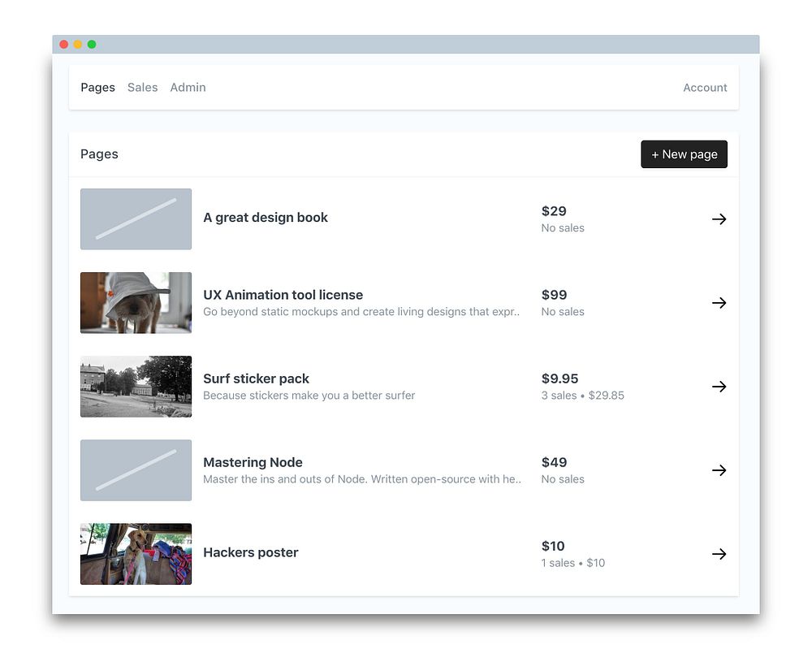Click arrow beside UX Animation tool license
This screenshot has height=649, width=812.
pyautogui.click(x=719, y=302)
